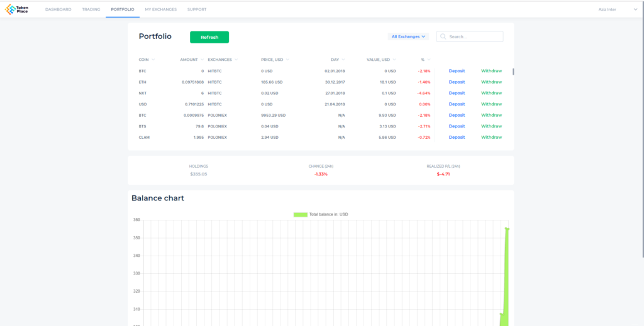Viewport: 644px width, 326px height.
Task: Click the portfolio table scrollbar thumb
Action: tap(513, 72)
